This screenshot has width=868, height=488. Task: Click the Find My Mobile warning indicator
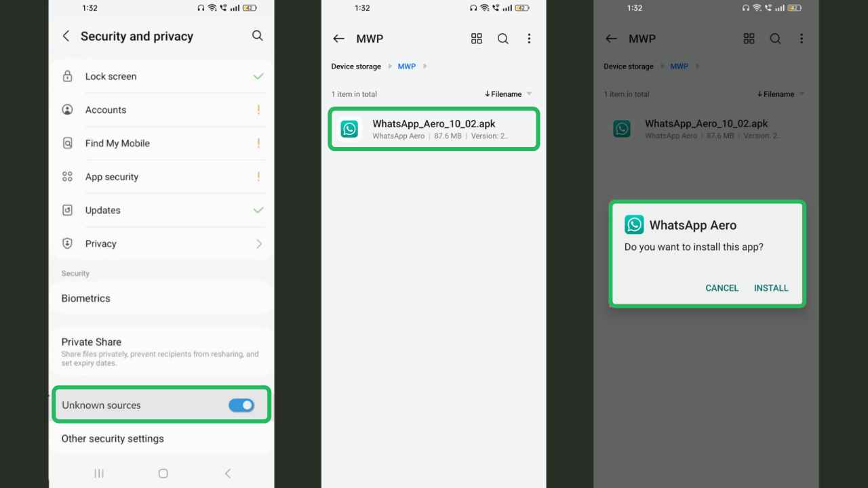point(258,143)
